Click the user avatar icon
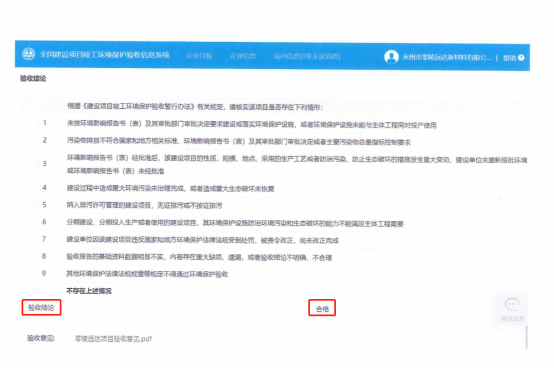 391,57
